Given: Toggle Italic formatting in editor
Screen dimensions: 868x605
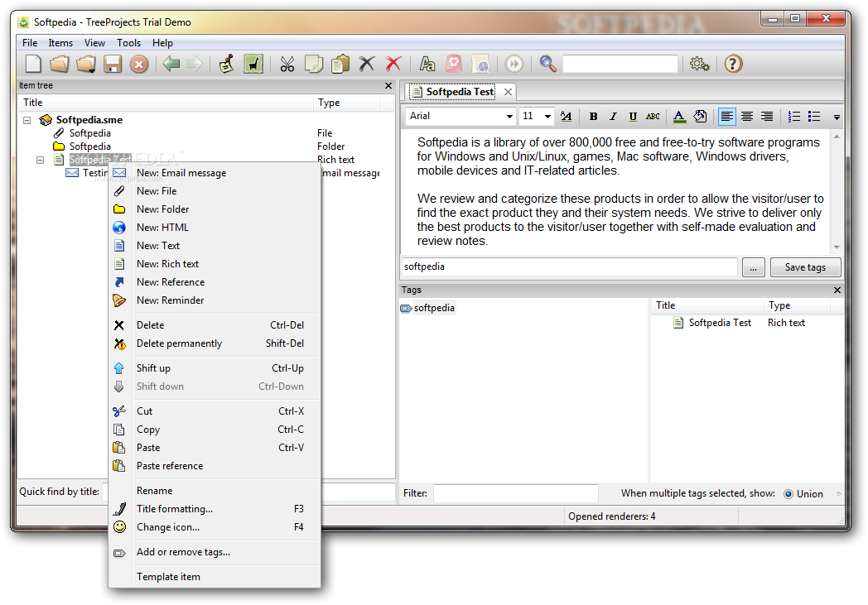Looking at the screenshot, I should point(613,116).
